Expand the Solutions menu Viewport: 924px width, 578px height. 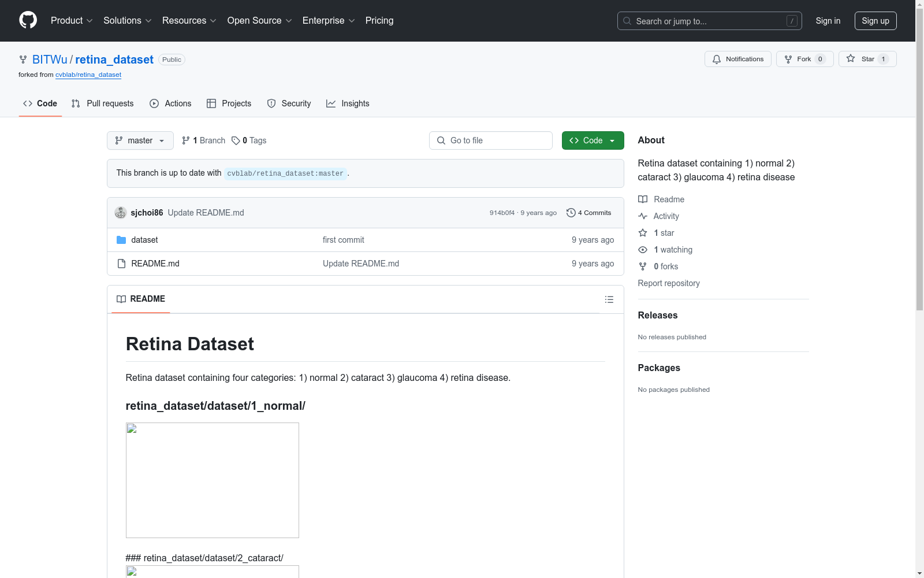(128, 21)
